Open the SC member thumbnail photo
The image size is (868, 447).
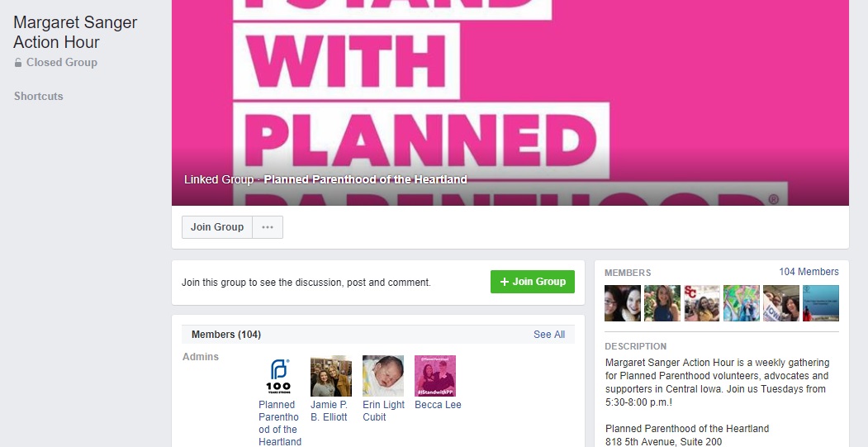pos(702,303)
